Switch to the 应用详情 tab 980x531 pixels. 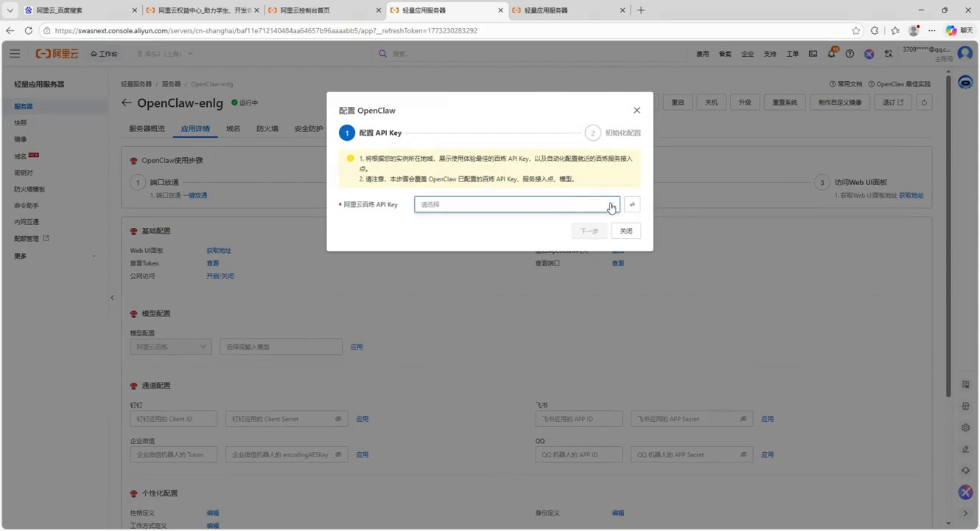pyautogui.click(x=195, y=129)
